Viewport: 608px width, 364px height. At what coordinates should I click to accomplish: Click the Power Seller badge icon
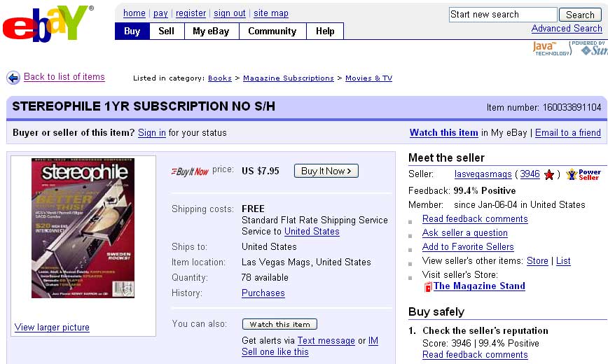[x=583, y=174]
